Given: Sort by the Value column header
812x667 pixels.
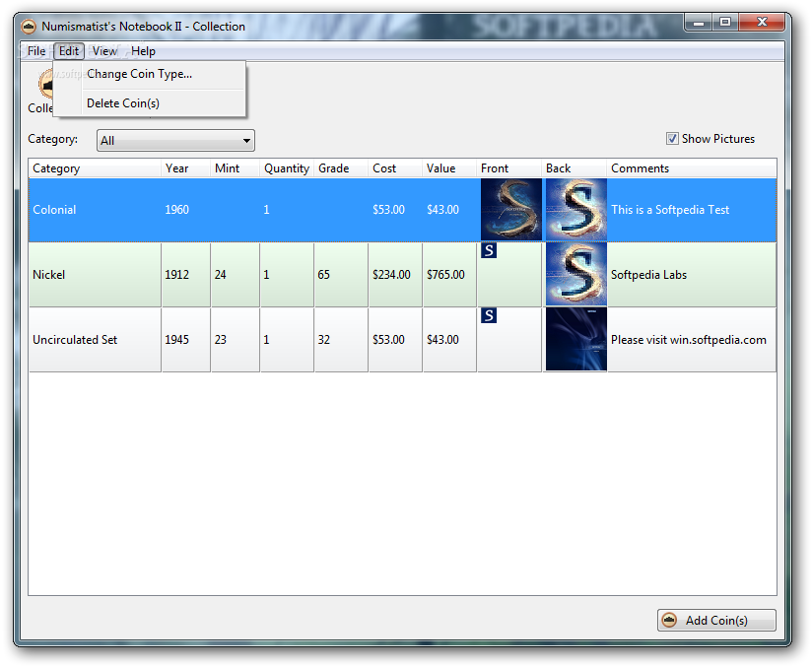Looking at the screenshot, I should 449,168.
